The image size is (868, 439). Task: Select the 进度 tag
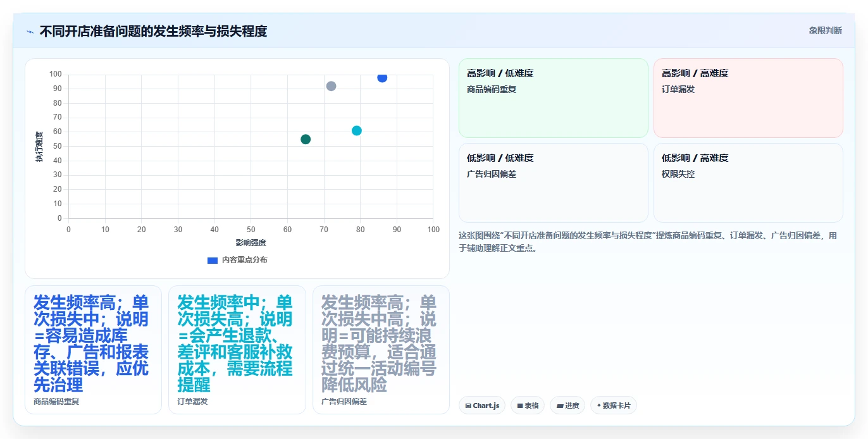[x=567, y=405]
